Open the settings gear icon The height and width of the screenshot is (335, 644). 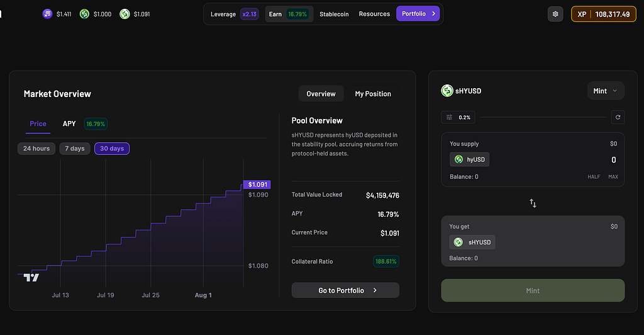tap(555, 14)
